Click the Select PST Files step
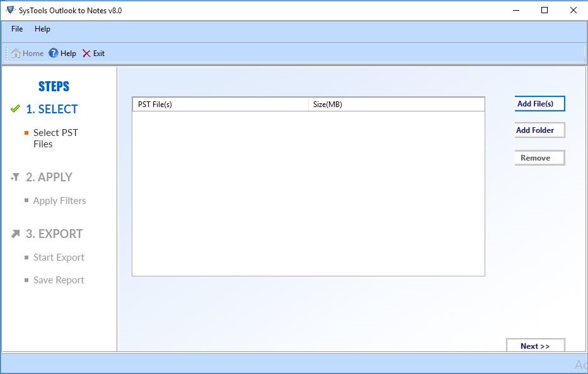This screenshot has width=588, height=374. point(55,139)
